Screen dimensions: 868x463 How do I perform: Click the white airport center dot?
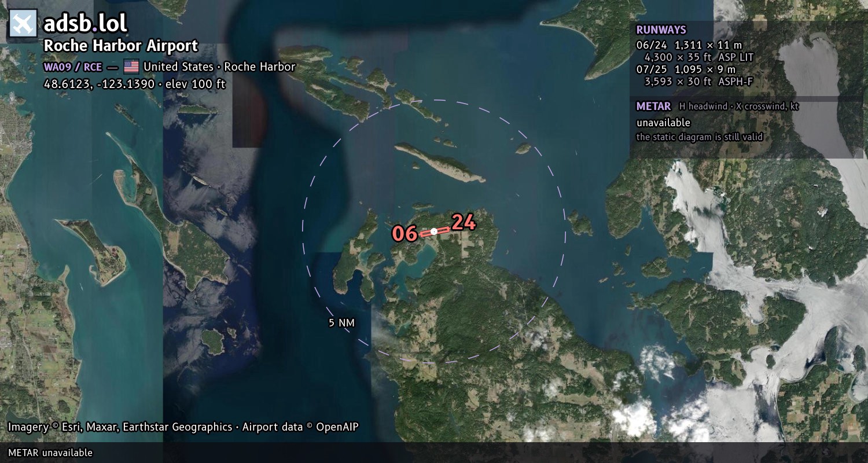[434, 231]
